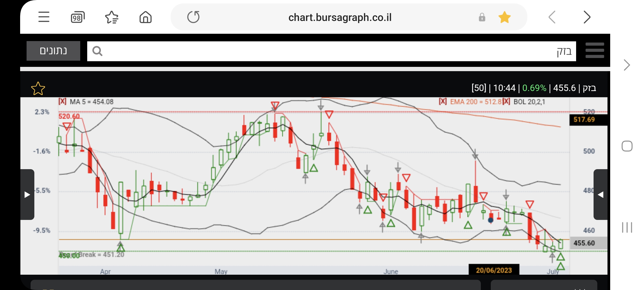Click the 20/06/2023 date marker
Screen dimensions: 644x290
(494, 270)
